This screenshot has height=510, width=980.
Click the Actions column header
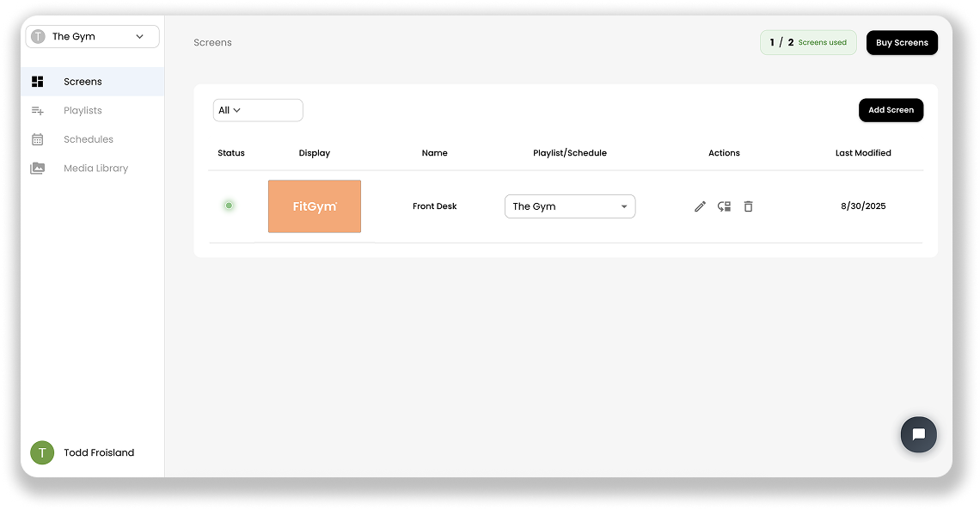[x=724, y=153]
